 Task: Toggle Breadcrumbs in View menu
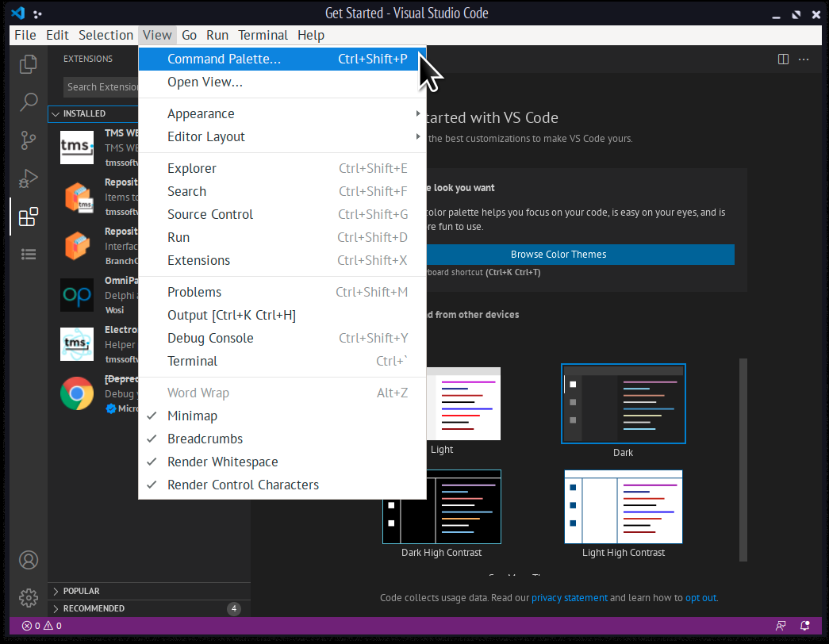[x=282, y=439]
